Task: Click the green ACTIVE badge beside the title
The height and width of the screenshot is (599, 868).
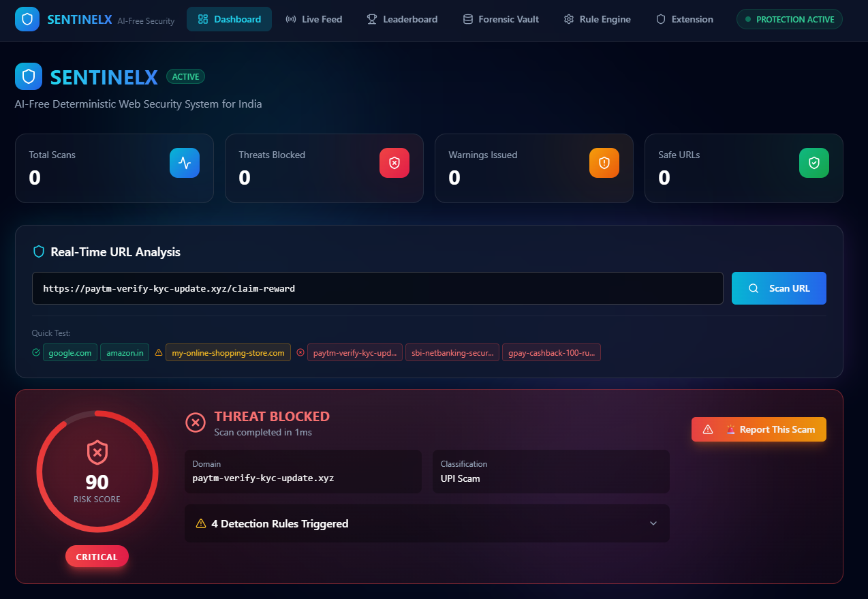Action: [x=185, y=77]
